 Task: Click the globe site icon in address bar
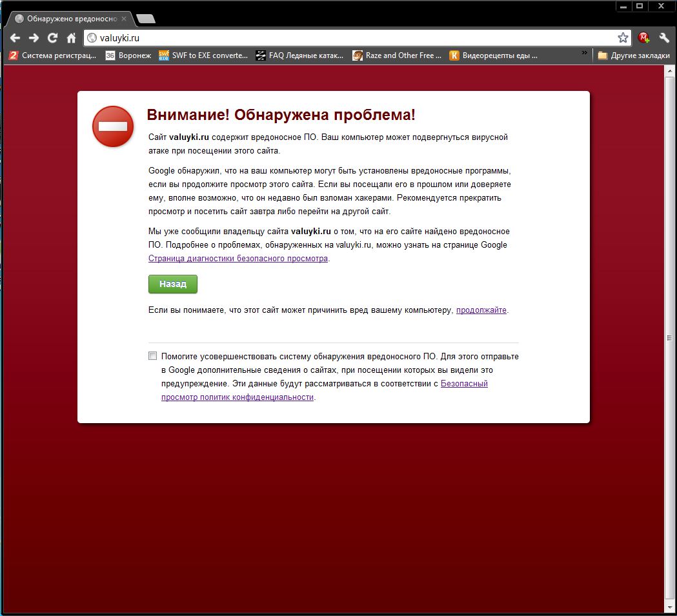pos(92,38)
